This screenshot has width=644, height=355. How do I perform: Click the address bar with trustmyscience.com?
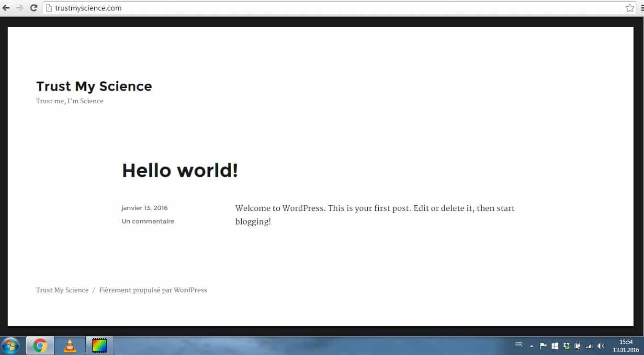tap(340, 8)
